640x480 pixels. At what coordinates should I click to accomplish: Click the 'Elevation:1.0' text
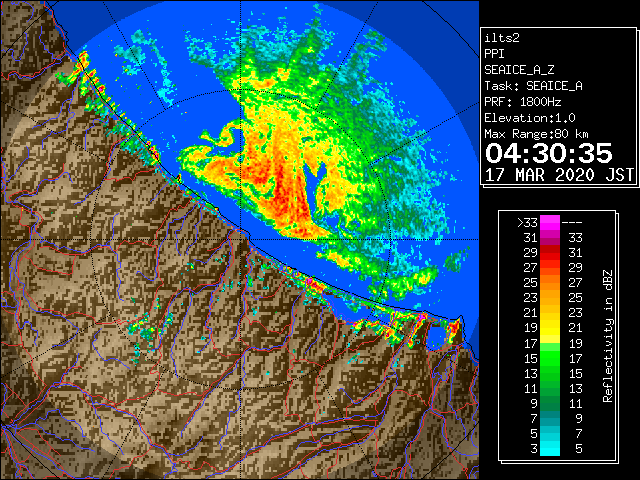(x=529, y=118)
